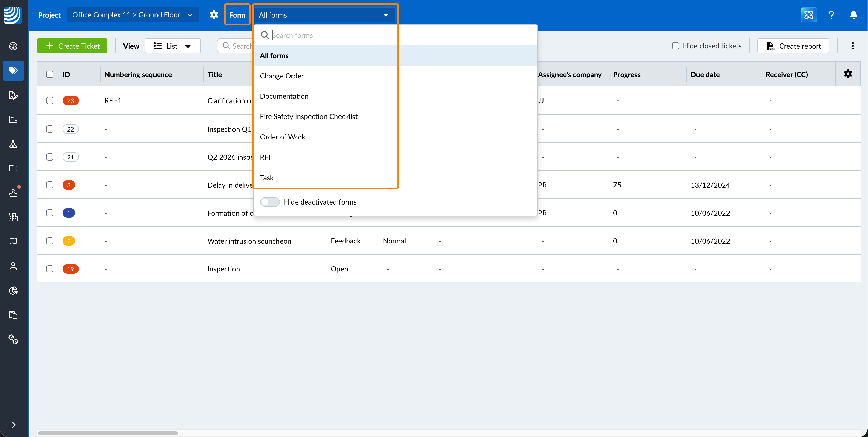Image resolution: width=868 pixels, height=437 pixels.
Task: Open the notifications bell icon
Action: point(854,15)
